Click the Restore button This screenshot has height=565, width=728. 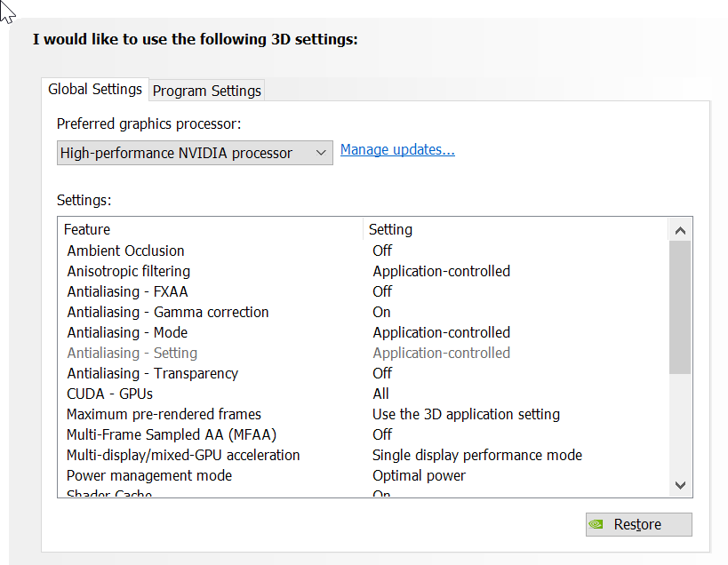[639, 524]
